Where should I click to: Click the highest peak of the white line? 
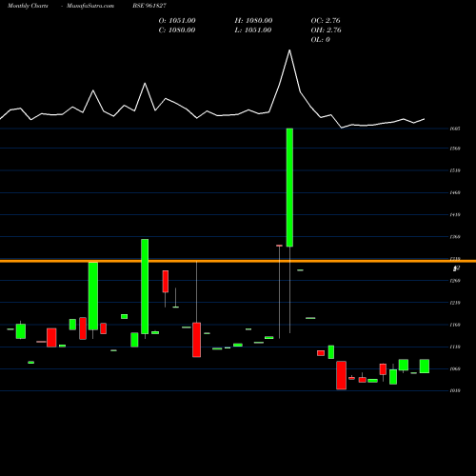pyautogui.click(x=289, y=50)
